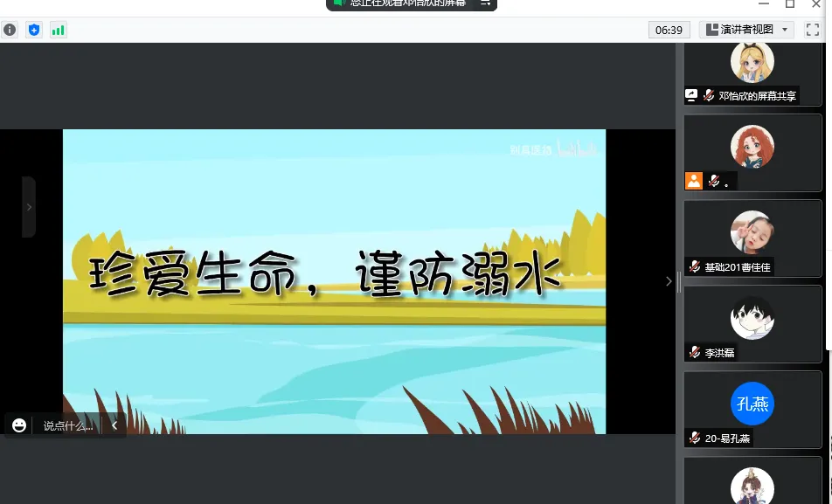The height and width of the screenshot is (504, 832).
Task: Open the emoji reaction picker
Action: coord(19,425)
